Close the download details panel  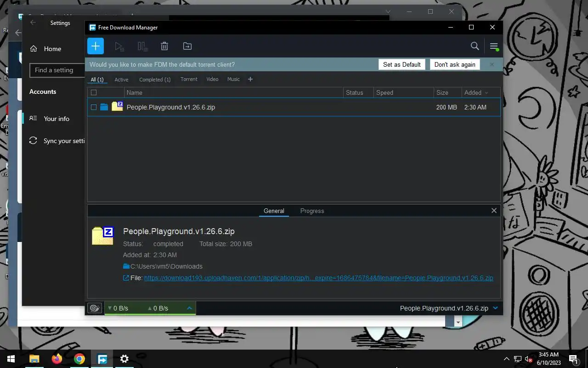coord(494,211)
